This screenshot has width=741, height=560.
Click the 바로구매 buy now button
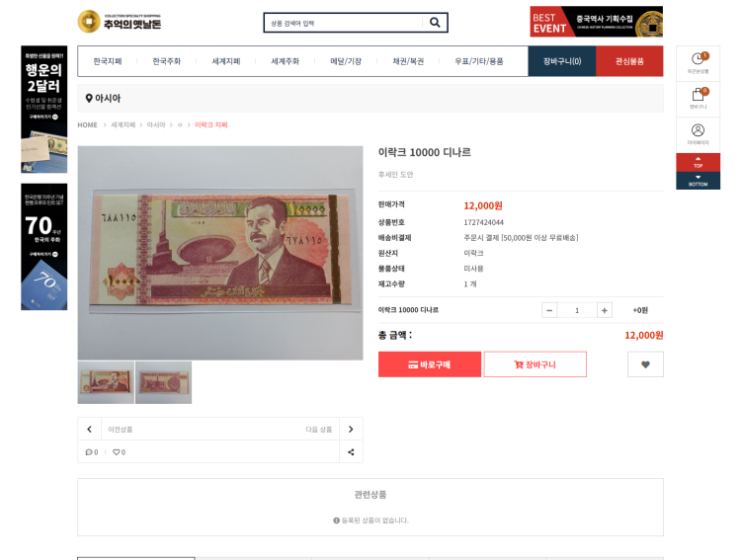430,364
